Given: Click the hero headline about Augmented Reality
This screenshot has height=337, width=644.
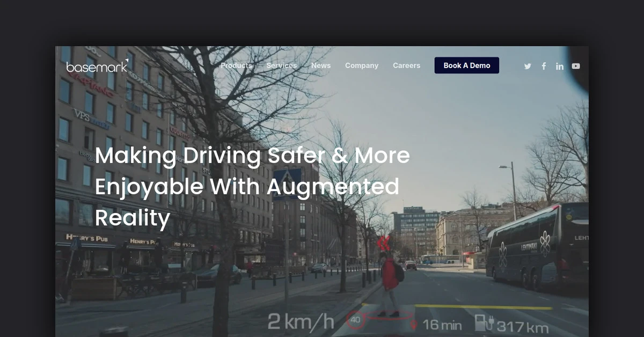Looking at the screenshot, I should [252, 187].
